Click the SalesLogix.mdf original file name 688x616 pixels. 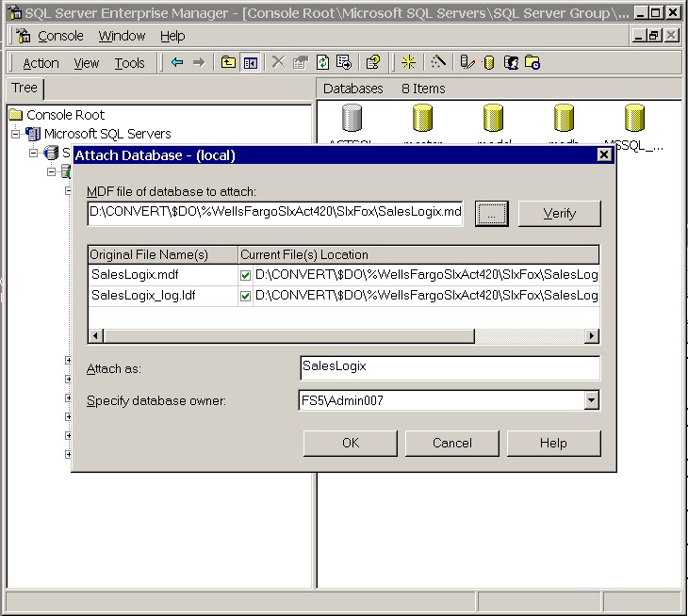[135, 275]
